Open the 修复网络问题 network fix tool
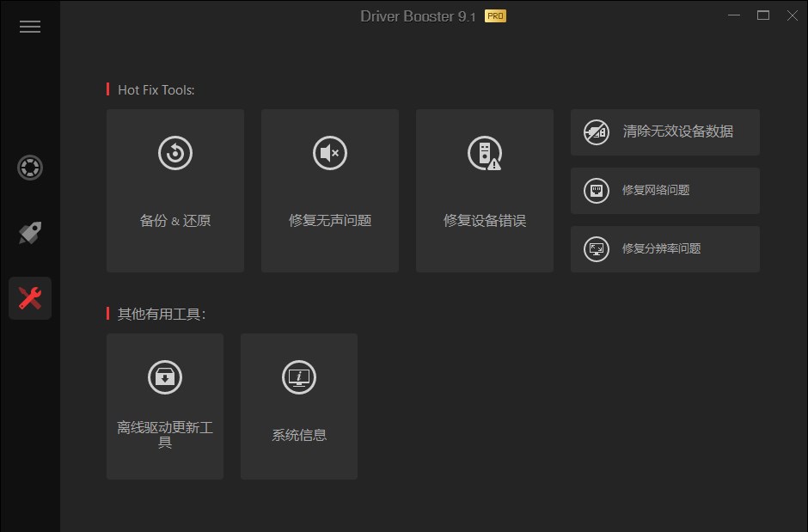808x532 pixels. 664,191
